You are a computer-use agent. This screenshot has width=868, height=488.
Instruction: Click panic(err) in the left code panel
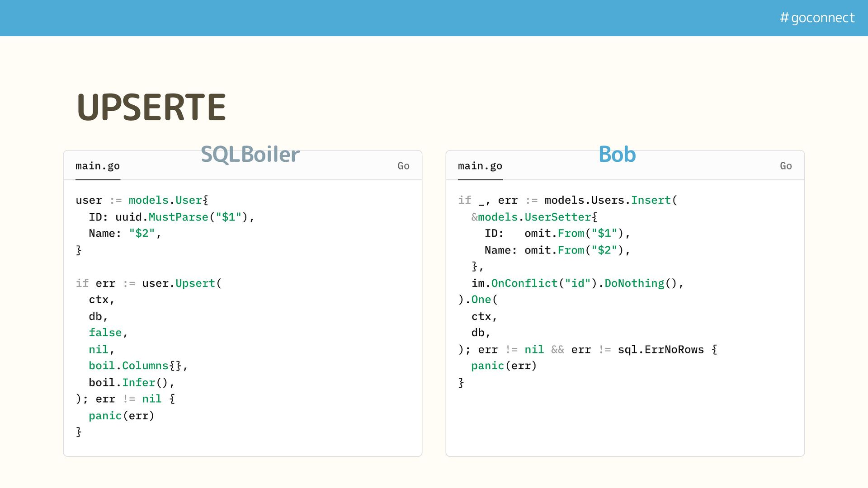pos(121,416)
